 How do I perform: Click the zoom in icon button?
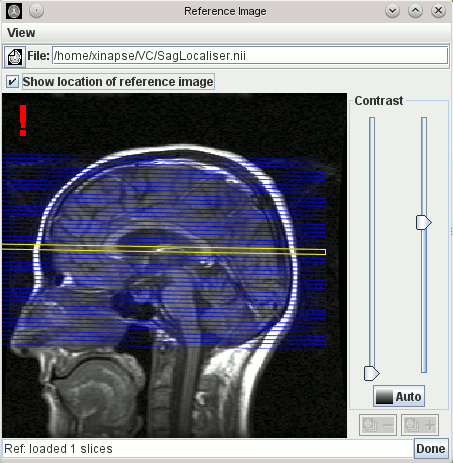pyautogui.click(x=420, y=425)
